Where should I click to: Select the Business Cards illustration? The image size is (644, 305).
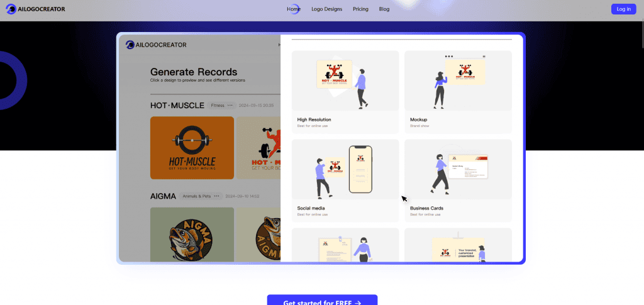(x=458, y=170)
